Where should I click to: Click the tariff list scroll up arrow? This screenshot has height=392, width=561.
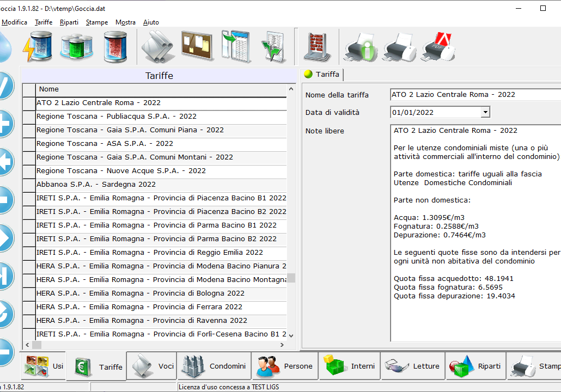pos(291,89)
